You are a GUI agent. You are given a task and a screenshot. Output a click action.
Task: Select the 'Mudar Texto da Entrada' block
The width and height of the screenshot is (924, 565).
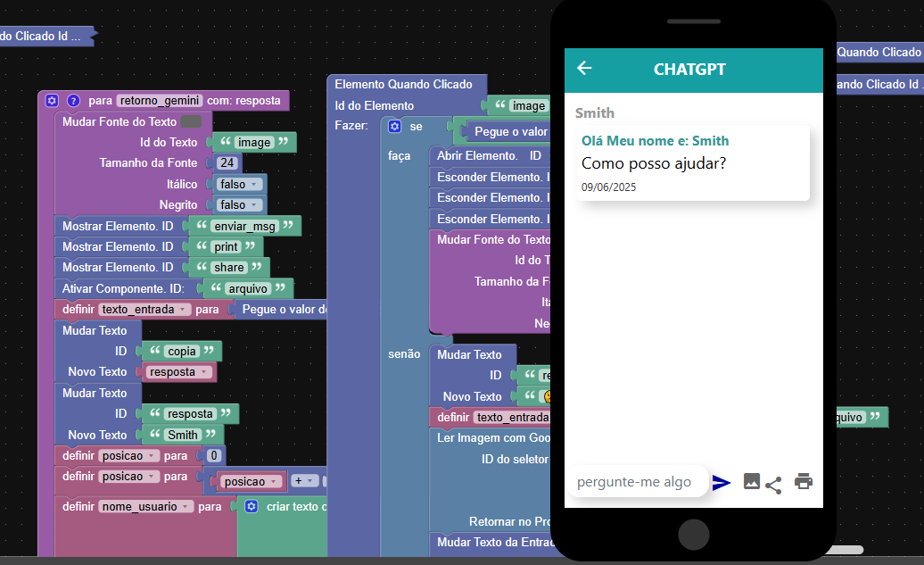coord(494,543)
